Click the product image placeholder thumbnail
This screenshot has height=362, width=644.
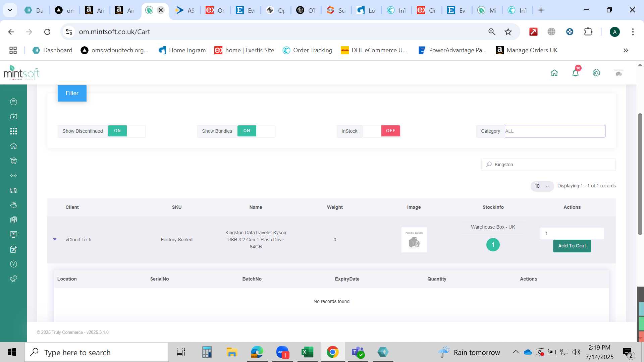pos(414,240)
